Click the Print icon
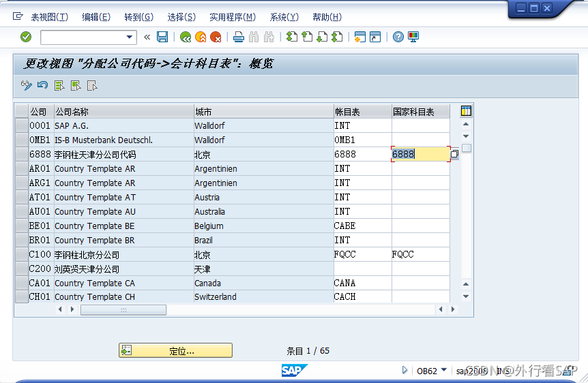 239,37
